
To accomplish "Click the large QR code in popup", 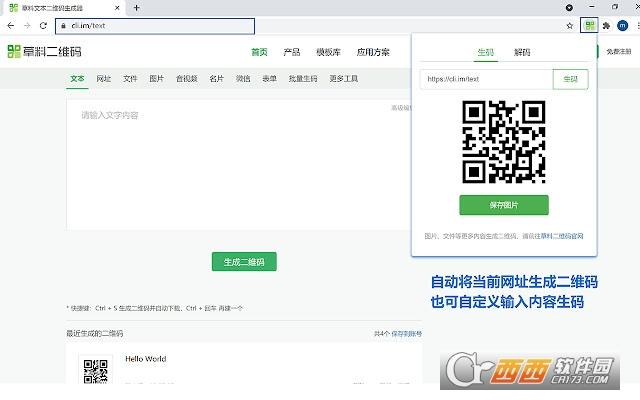I will coord(504,142).
